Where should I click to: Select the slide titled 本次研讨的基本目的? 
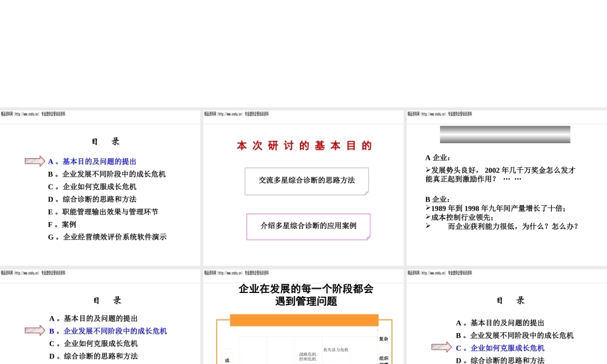303,187
